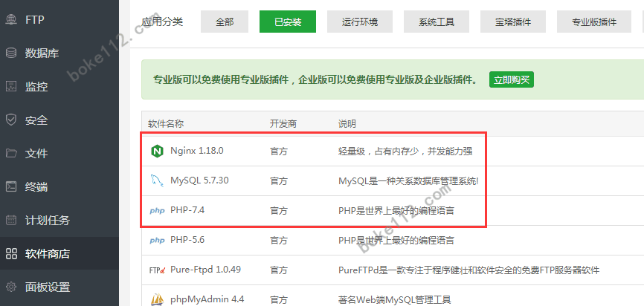The height and width of the screenshot is (306, 644).
Task: Click the FTP globe icon in sidebar
Action: tap(11, 19)
